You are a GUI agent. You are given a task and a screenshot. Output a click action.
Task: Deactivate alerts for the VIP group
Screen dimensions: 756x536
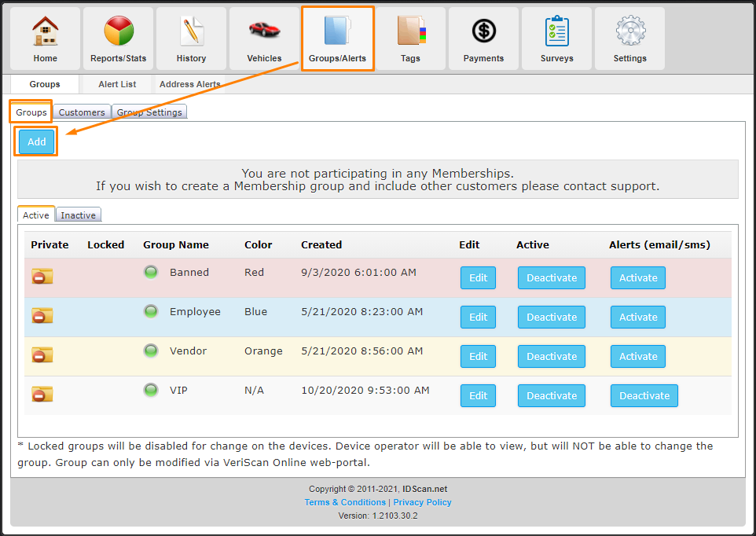coord(644,396)
